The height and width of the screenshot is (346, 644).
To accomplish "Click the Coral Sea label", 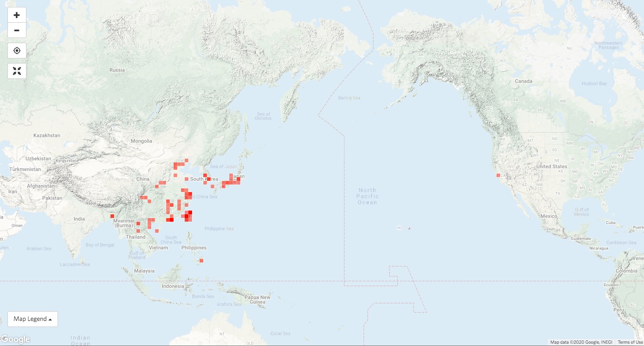I will pyautogui.click(x=280, y=333).
